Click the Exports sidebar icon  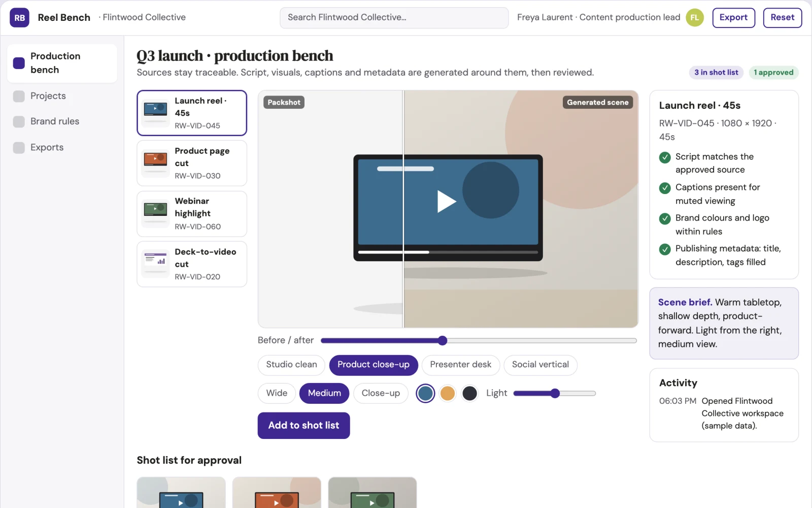tap(19, 147)
